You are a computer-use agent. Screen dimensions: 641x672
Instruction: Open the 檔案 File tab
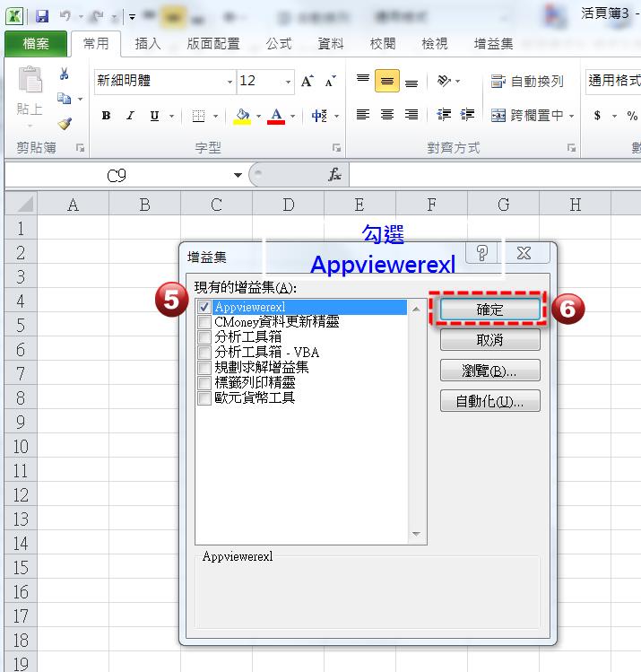36,43
